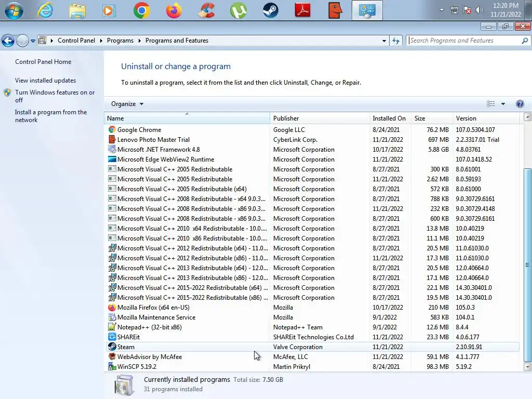This screenshot has width=532, height=399.
Task: Click Notepad++ icon in the list
Action: click(x=112, y=327)
